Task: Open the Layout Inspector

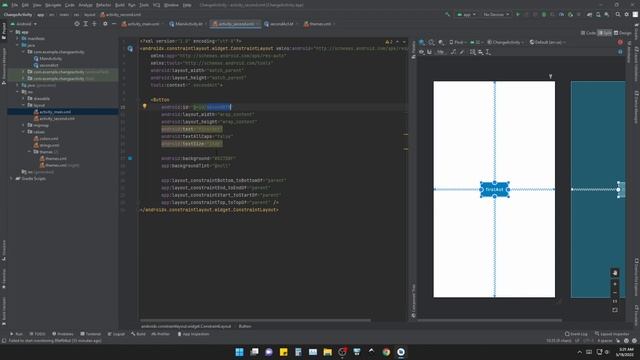Action: [x=612, y=334]
